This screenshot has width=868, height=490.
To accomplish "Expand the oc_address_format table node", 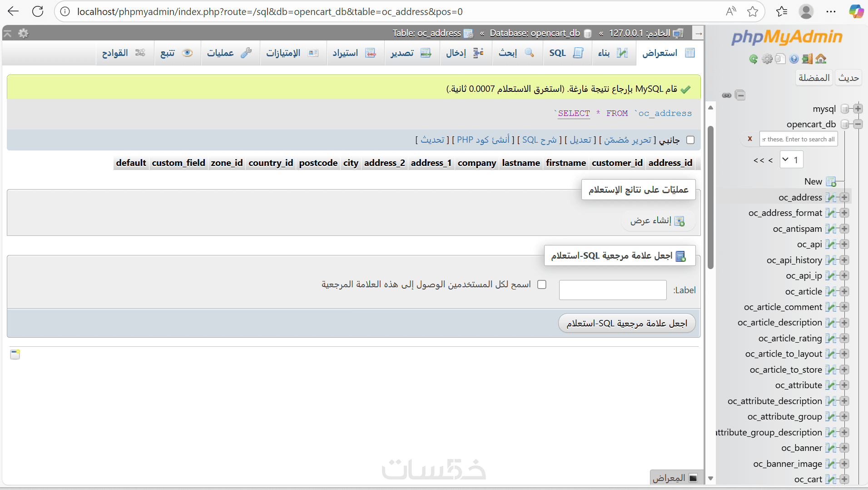I will pyautogui.click(x=844, y=213).
